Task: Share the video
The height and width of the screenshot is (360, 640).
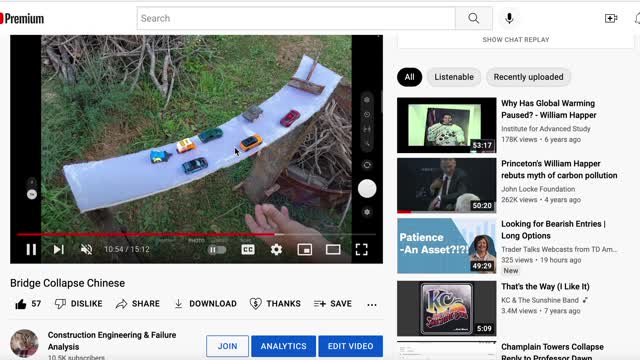Action: [x=138, y=304]
